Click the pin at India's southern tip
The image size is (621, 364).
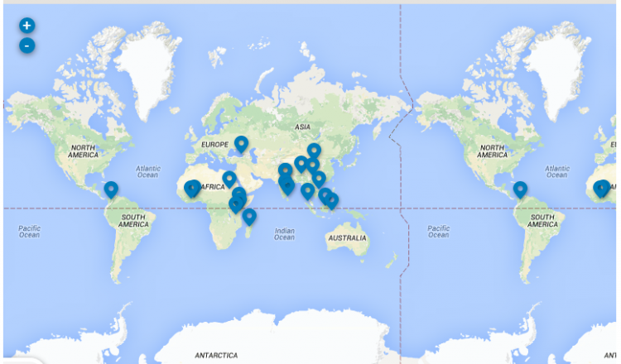pos(288,186)
